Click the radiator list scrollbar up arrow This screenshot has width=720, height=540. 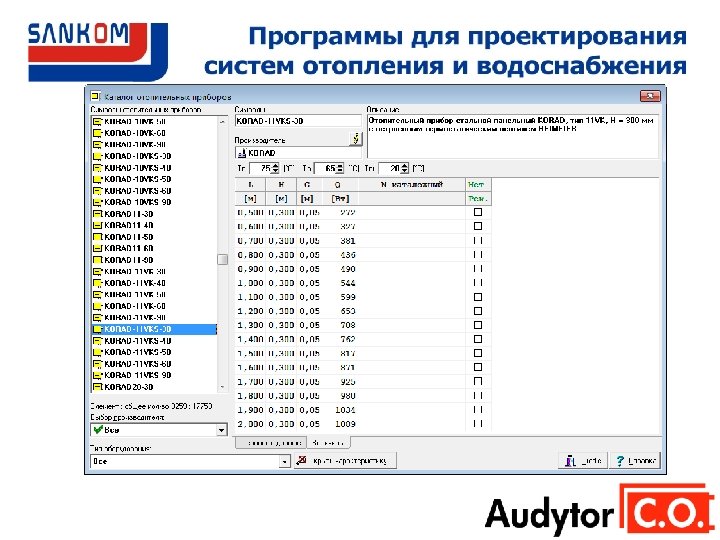pyautogui.click(x=222, y=122)
